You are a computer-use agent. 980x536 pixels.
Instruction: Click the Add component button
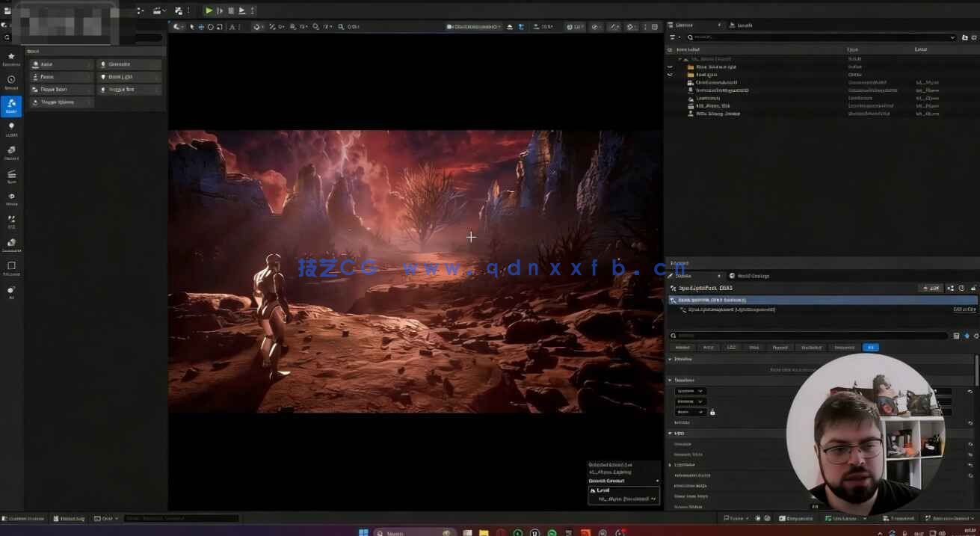coord(931,288)
